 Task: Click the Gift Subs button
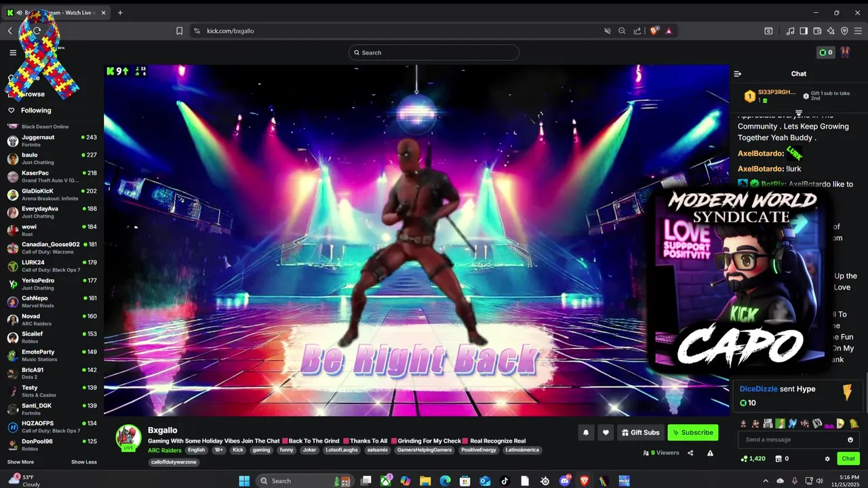pos(640,432)
